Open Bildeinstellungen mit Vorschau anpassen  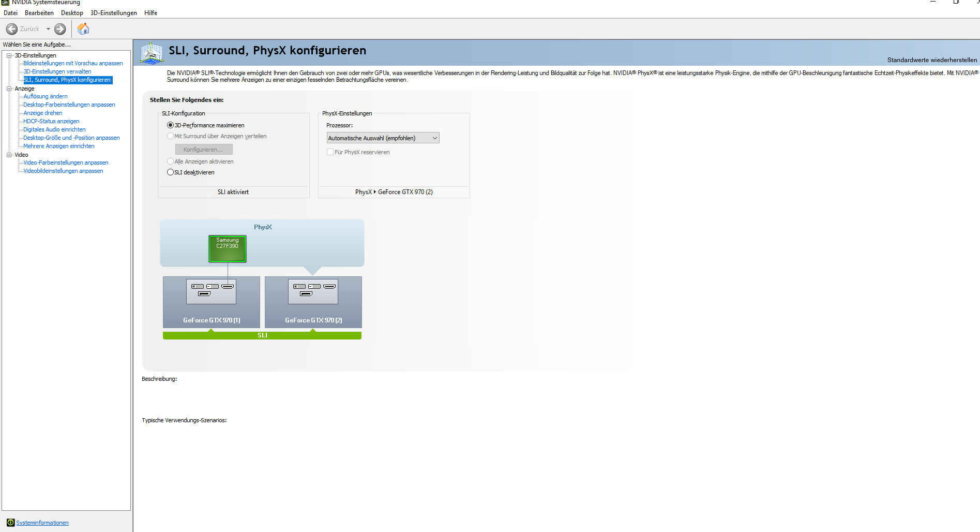coord(73,63)
